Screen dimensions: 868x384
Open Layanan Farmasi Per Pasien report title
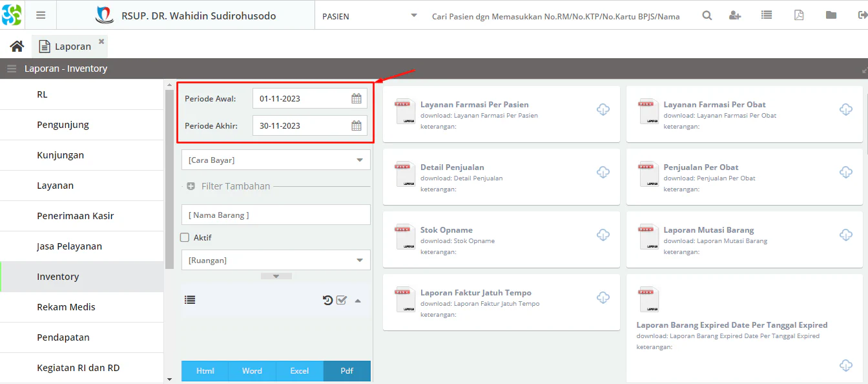pos(475,104)
